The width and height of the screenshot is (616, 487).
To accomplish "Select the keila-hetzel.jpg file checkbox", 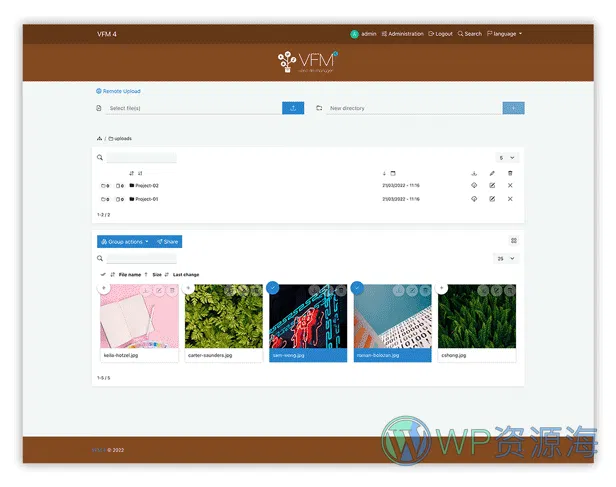I will (x=103, y=288).
